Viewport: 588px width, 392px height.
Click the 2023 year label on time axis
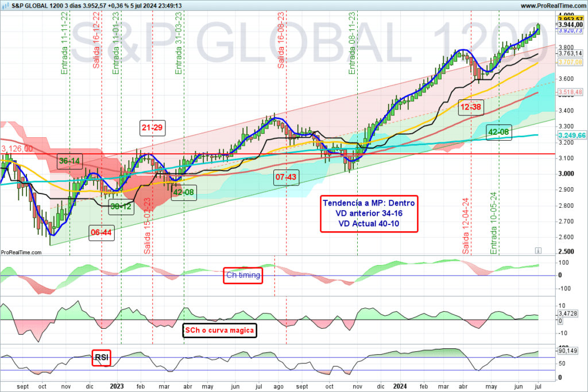click(x=117, y=386)
